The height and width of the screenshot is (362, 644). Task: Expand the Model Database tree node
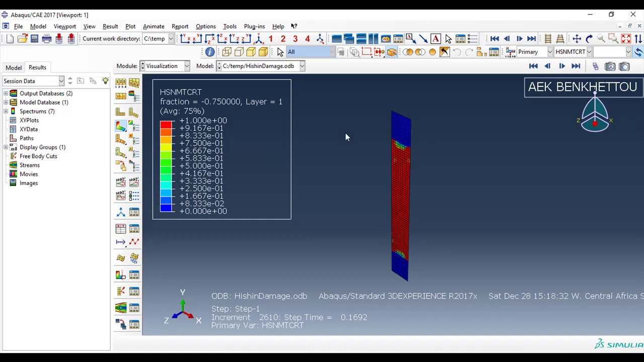point(6,102)
